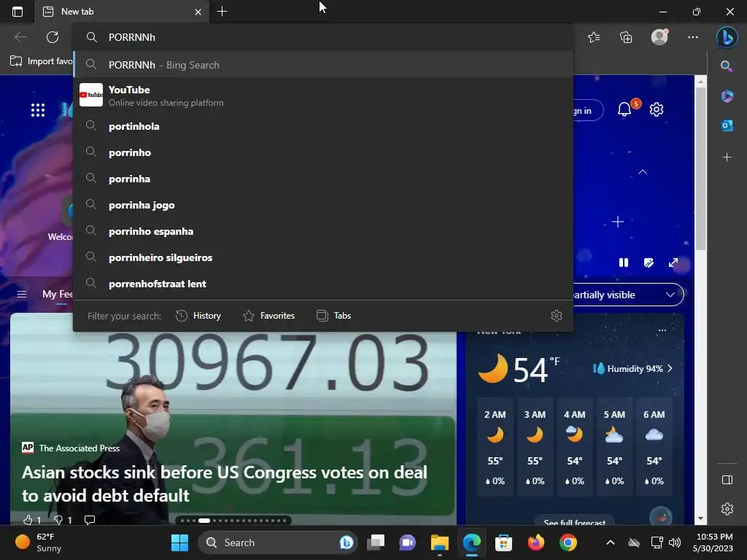747x560 pixels.
Task: Open a new tab with plus button
Action: (x=222, y=12)
